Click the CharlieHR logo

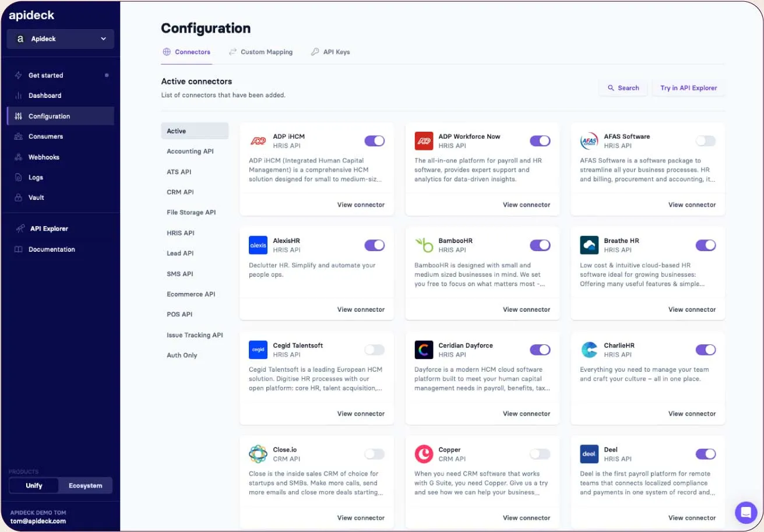pyautogui.click(x=589, y=350)
